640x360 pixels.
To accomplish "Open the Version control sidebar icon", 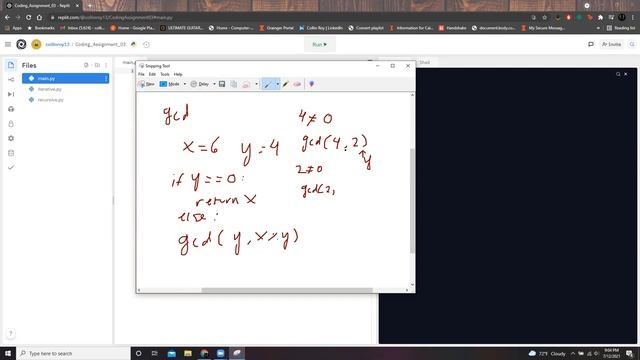I will [11, 80].
